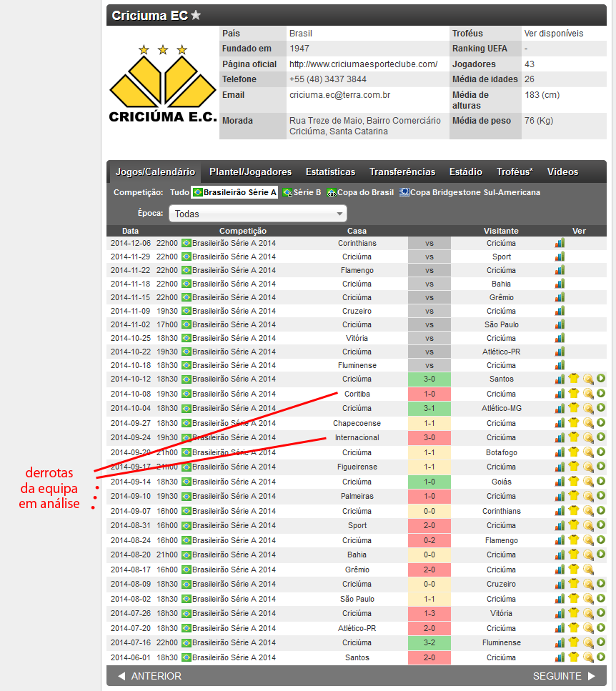Open the official website criciumaesporteclube link

click(363, 64)
